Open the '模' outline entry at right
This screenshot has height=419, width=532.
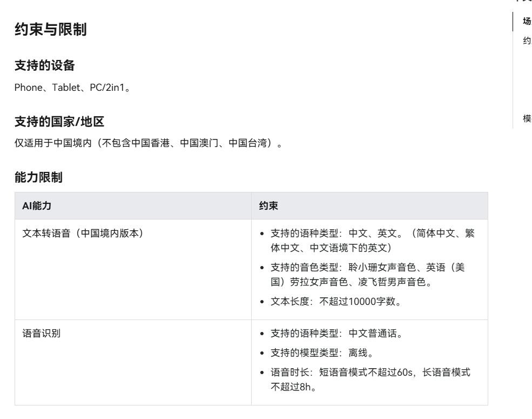(x=527, y=118)
